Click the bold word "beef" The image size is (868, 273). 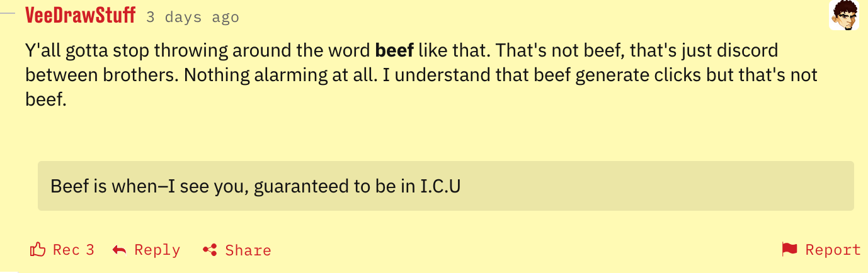click(394, 50)
